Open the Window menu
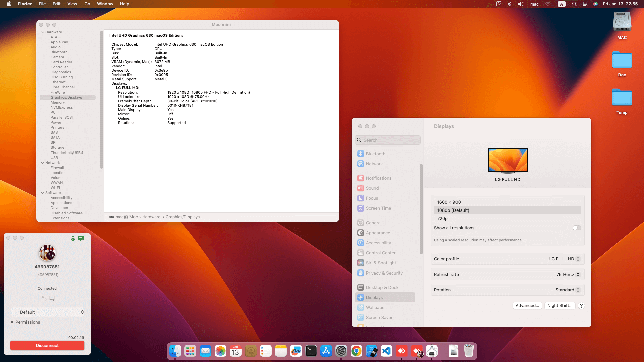The image size is (644, 362). (105, 4)
